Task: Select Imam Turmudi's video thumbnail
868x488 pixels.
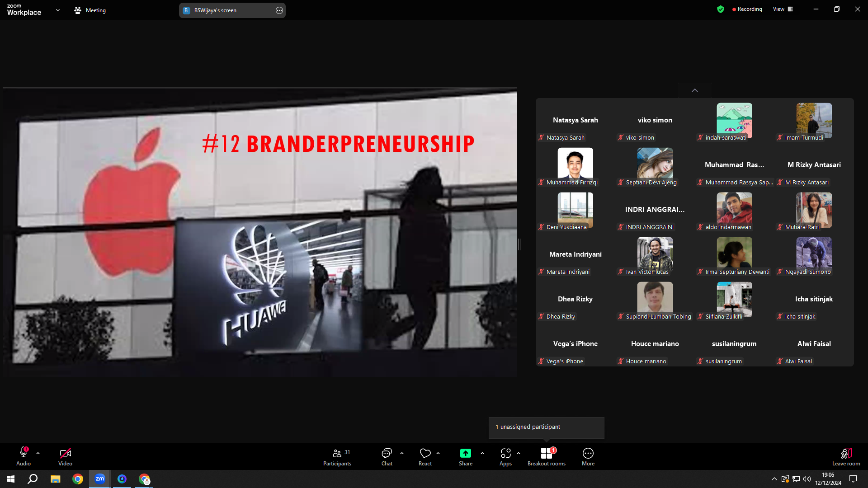Action: pyautogui.click(x=814, y=120)
